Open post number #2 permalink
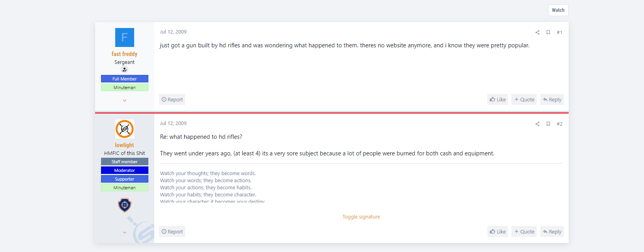This screenshot has height=252, width=644. (560, 124)
